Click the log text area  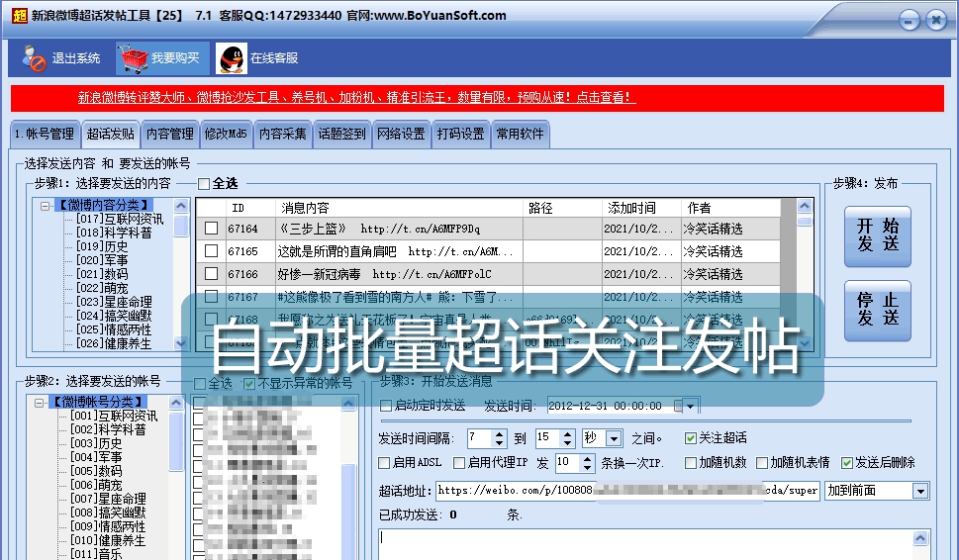pyautogui.click(x=646, y=545)
